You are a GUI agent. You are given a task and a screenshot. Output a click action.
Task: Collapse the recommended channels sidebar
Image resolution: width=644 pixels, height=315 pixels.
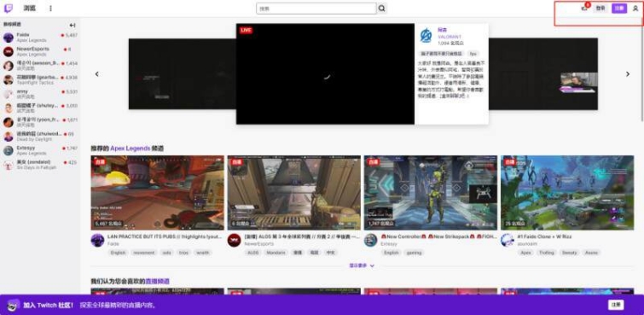(x=73, y=25)
